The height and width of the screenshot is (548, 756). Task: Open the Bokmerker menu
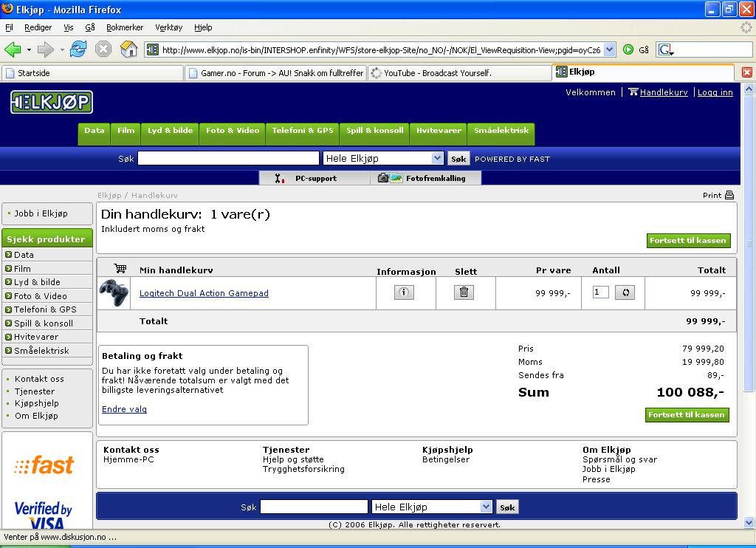click(x=125, y=27)
